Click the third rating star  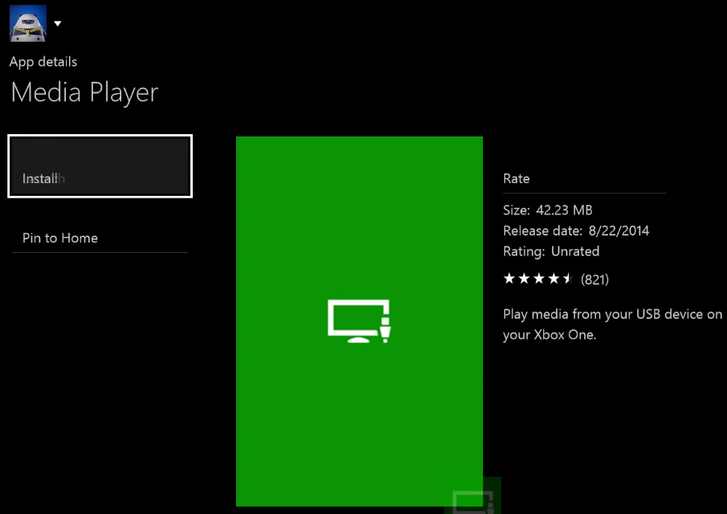click(539, 279)
